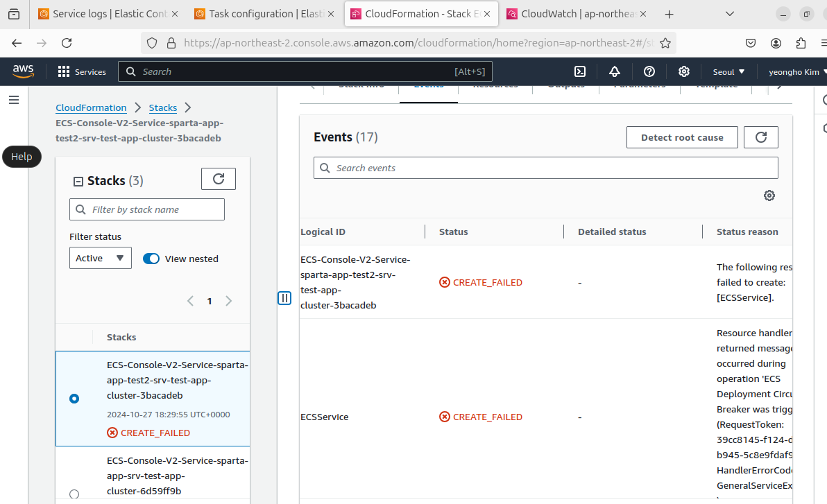Focus the Search events field
This screenshot has width=827, height=504.
click(x=545, y=168)
